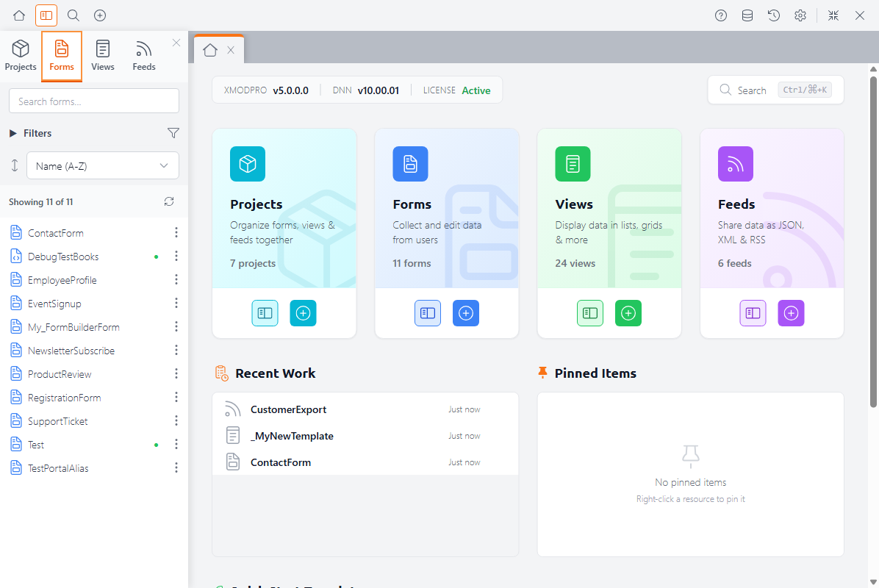Add new feed with Feeds card plus

pyautogui.click(x=791, y=313)
